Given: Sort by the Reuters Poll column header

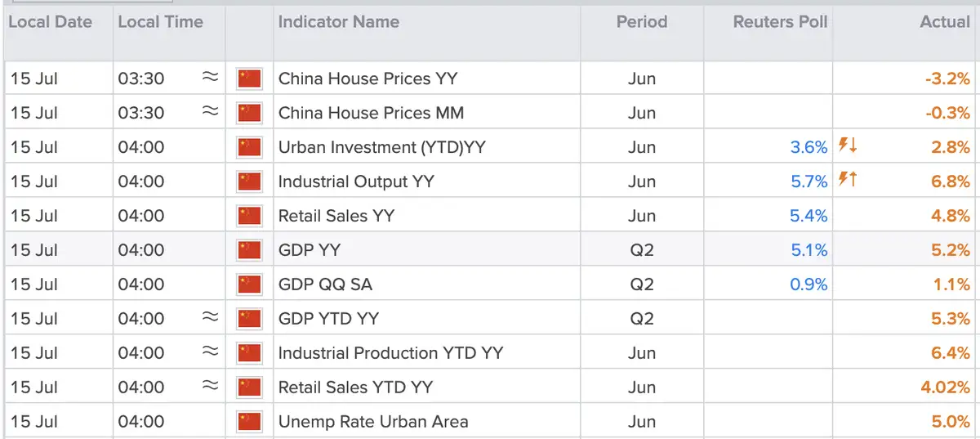Looking at the screenshot, I should 780,22.
